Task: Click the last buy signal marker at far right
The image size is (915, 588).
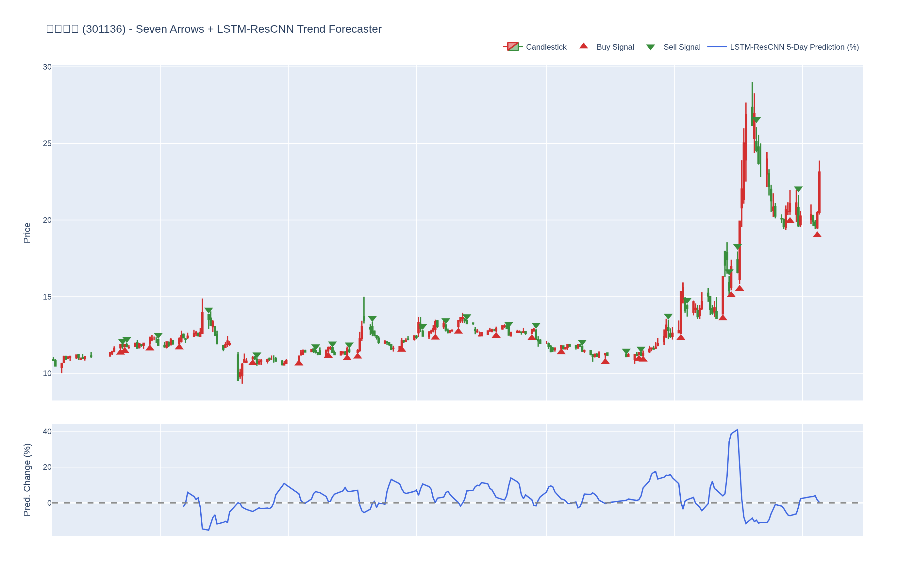Action: 817,235
